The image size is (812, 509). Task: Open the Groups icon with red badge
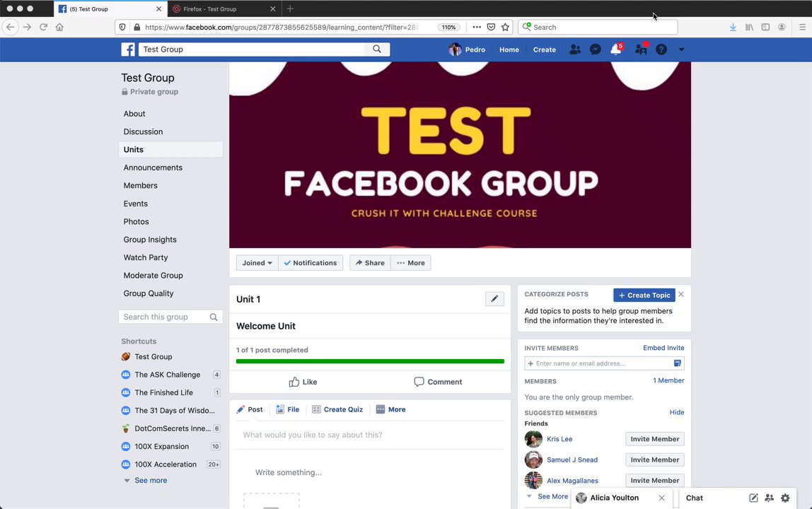(641, 49)
